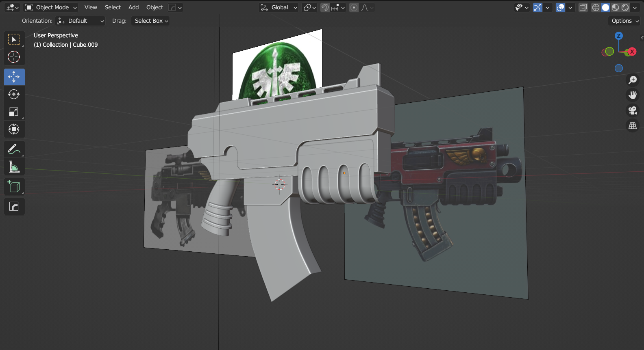The height and width of the screenshot is (350, 644).
Task: Click the lower blue negative Z gizmo circle
Action: 619,68
